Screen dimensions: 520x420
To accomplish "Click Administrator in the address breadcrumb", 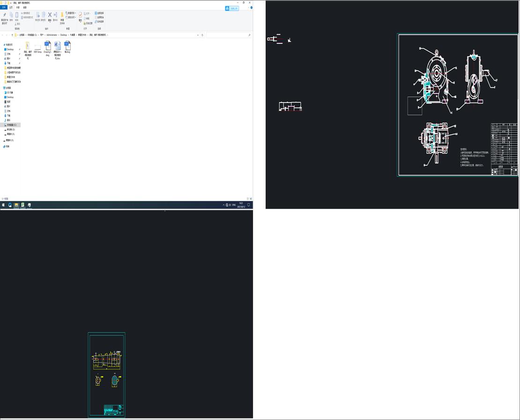I will (x=52, y=35).
